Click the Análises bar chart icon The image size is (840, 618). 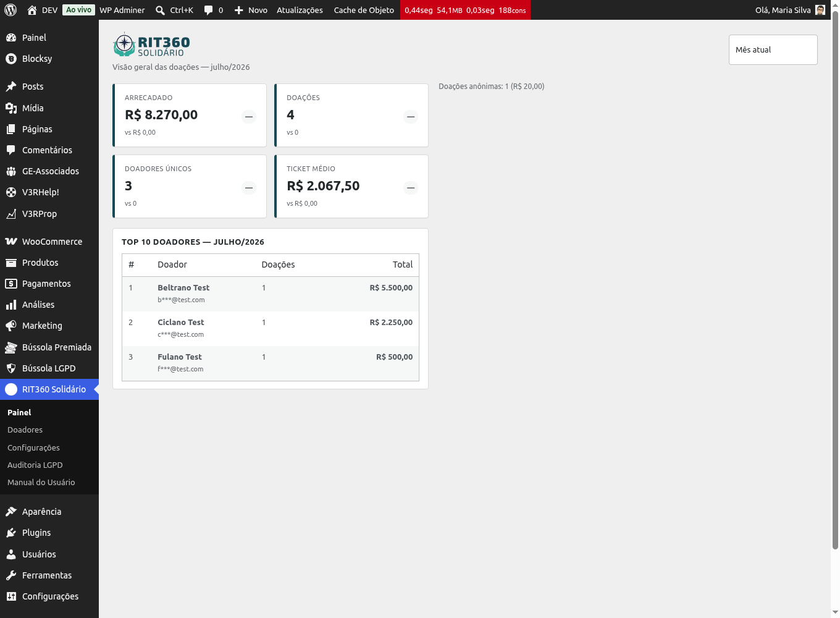point(11,305)
